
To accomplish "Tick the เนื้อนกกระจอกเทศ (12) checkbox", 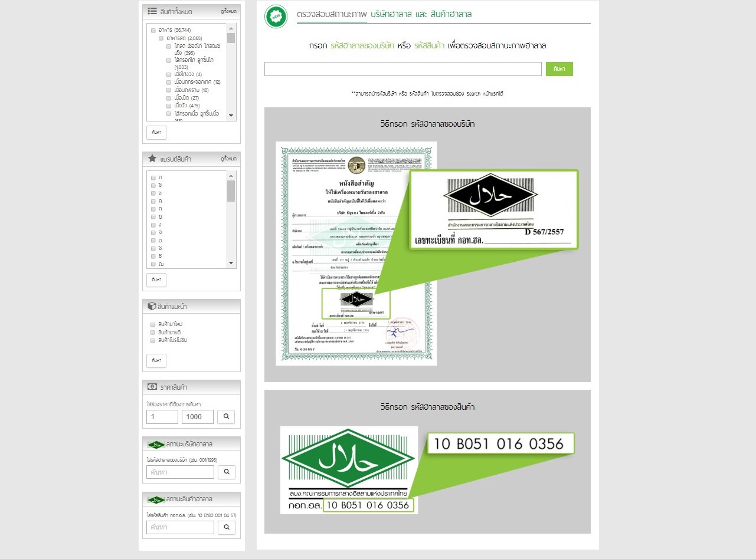I will [169, 82].
